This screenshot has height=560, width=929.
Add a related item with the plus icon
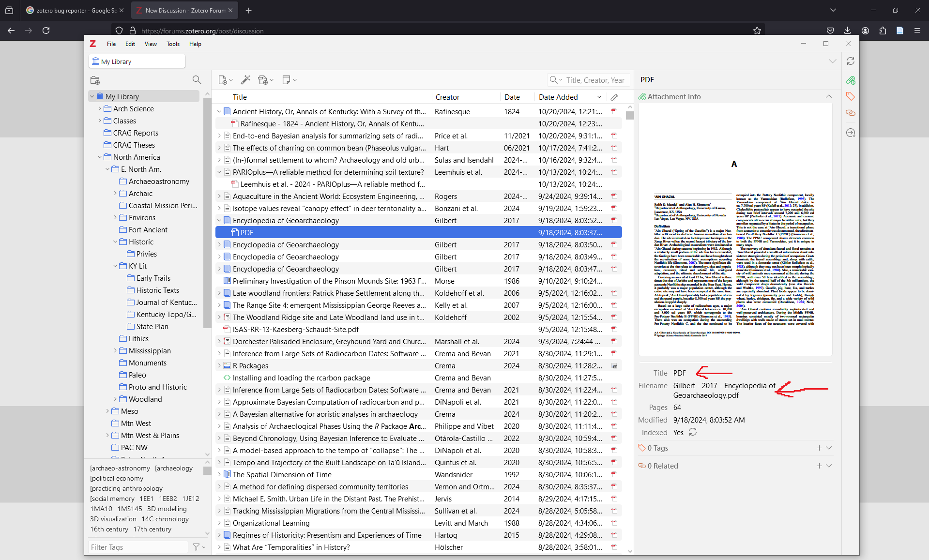click(x=819, y=466)
